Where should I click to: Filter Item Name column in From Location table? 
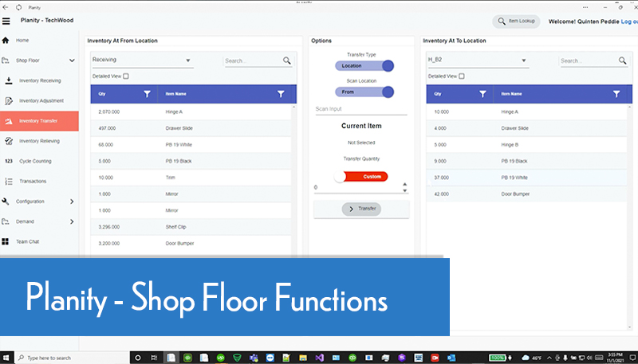(281, 94)
